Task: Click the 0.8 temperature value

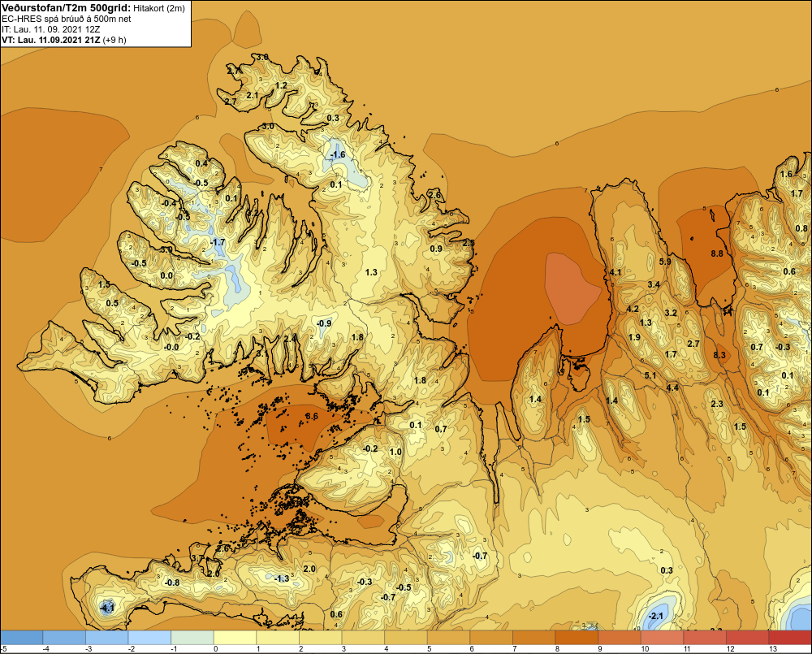Action: click(x=801, y=228)
